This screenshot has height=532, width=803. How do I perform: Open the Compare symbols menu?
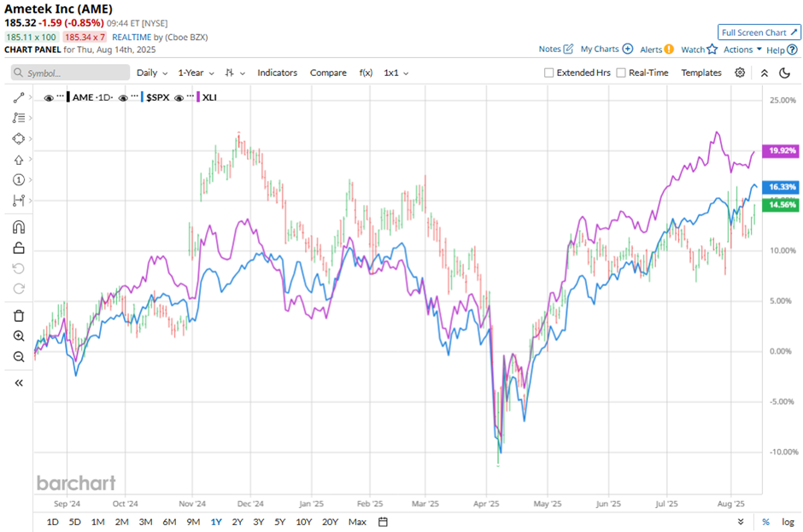(x=328, y=73)
